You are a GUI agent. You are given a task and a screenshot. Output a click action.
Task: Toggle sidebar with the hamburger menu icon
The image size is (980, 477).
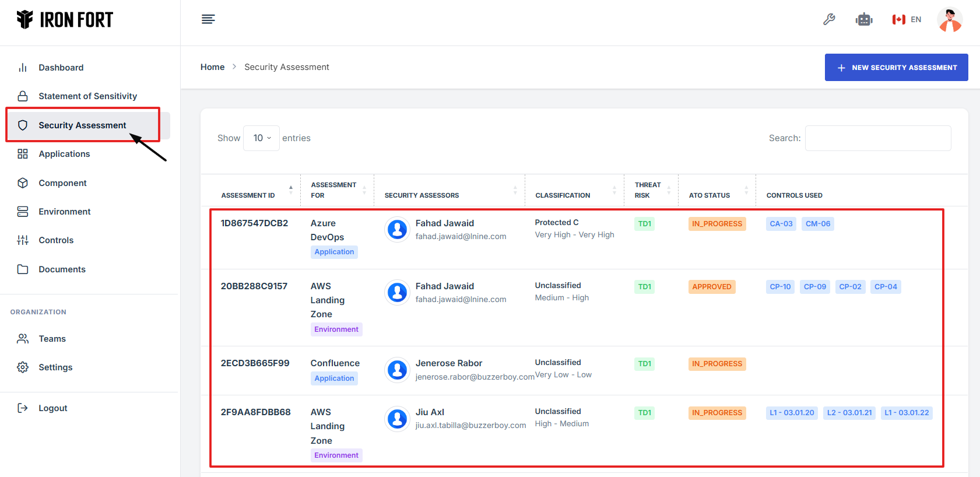pos(208,19)
